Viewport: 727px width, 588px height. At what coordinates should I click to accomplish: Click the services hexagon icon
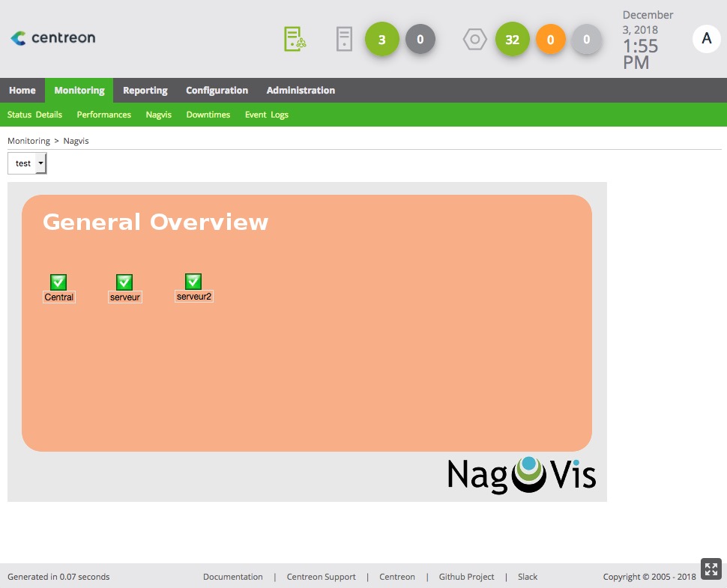click(474, 39)
